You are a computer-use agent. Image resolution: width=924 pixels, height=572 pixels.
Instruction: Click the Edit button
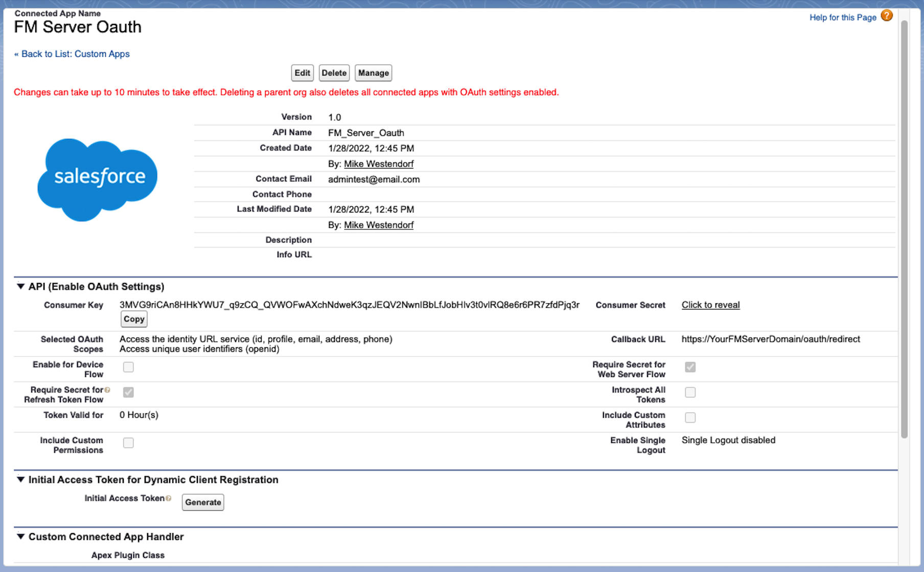(302, 73)
